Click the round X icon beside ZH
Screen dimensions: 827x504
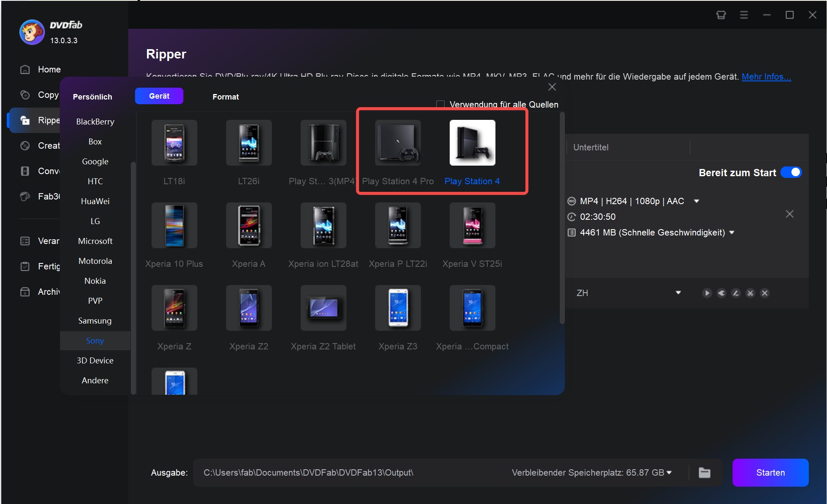click(764, 293)
